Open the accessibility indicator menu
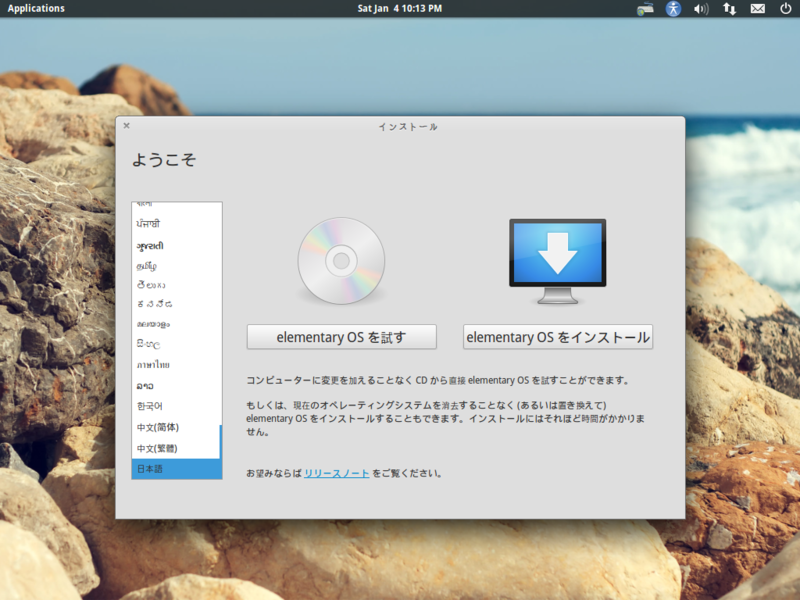This screenshot has height=600, width=800. pyautogui.click(x=673, y=9)
